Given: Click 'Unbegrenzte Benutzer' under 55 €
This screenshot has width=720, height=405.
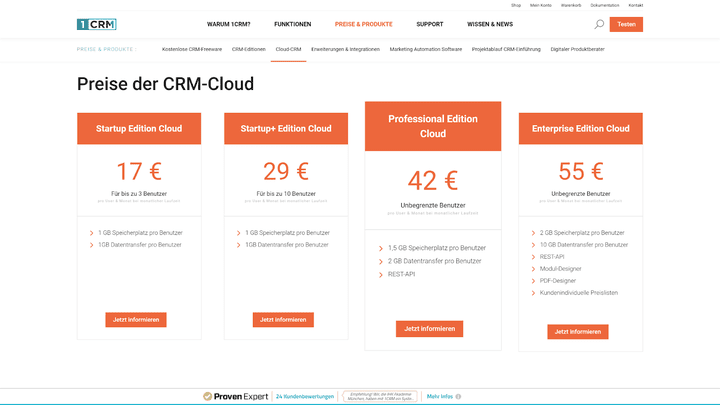Looking at the screenshot, I should tap(581, 194).
